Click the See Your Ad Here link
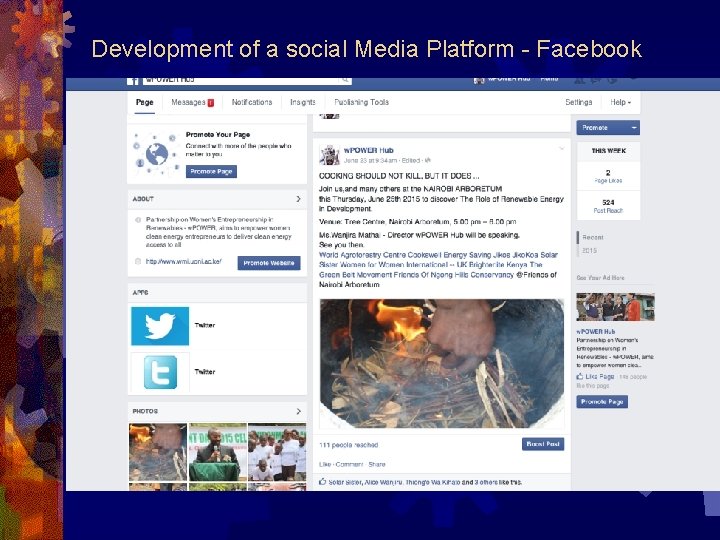 (x=601, y=277)
